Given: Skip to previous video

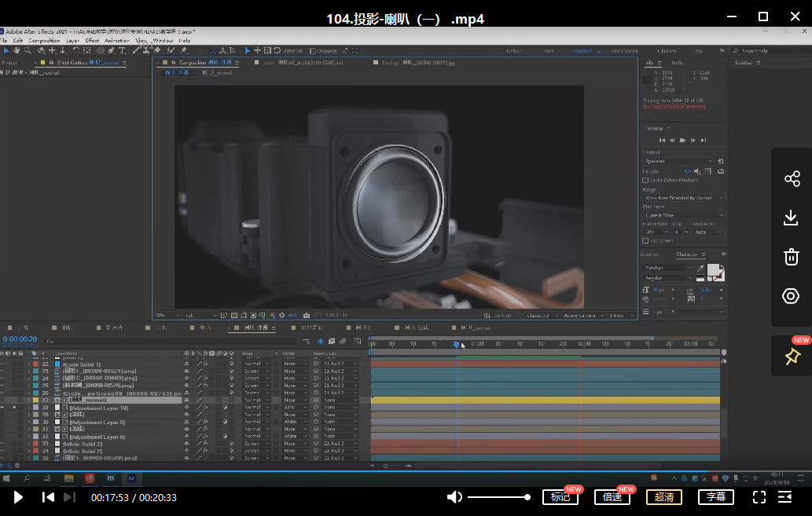Looking at the screenshot, I should point(48,497).
